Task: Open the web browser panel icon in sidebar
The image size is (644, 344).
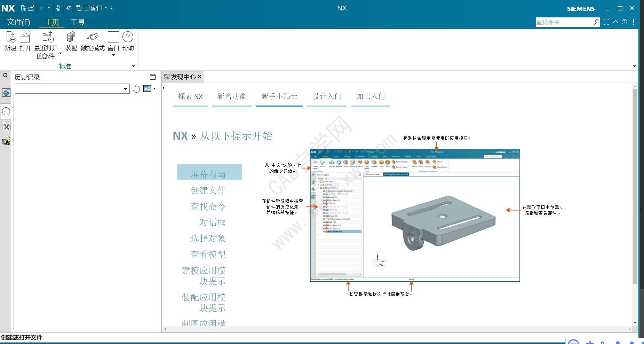Action: tap(6, 93)
